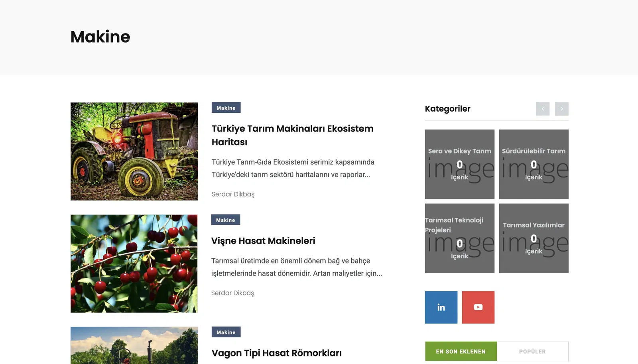Click the LinkedIn social icon

click(441, 307)
